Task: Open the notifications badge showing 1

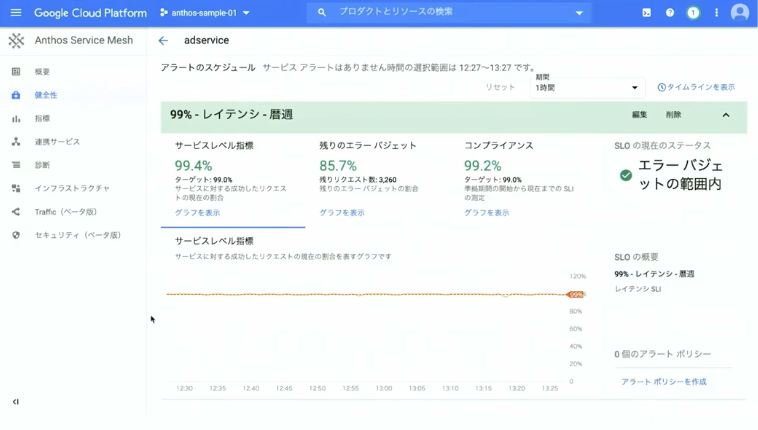Action: coord(693,13)
